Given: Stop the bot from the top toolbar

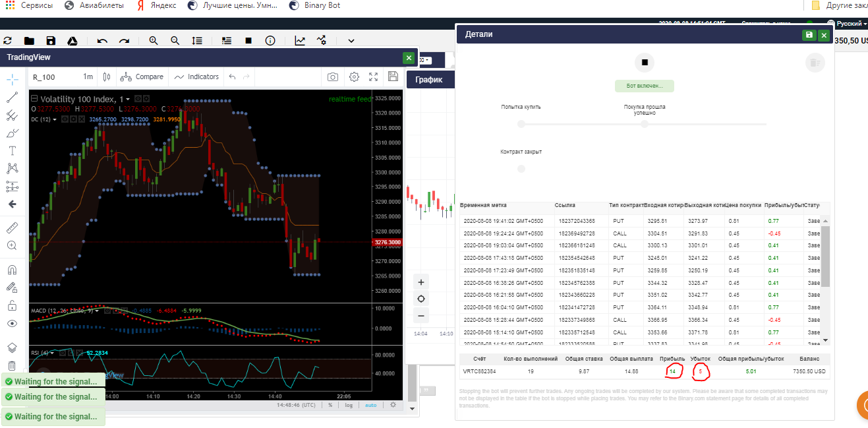Looking at the screenshot, I should 248,40.
